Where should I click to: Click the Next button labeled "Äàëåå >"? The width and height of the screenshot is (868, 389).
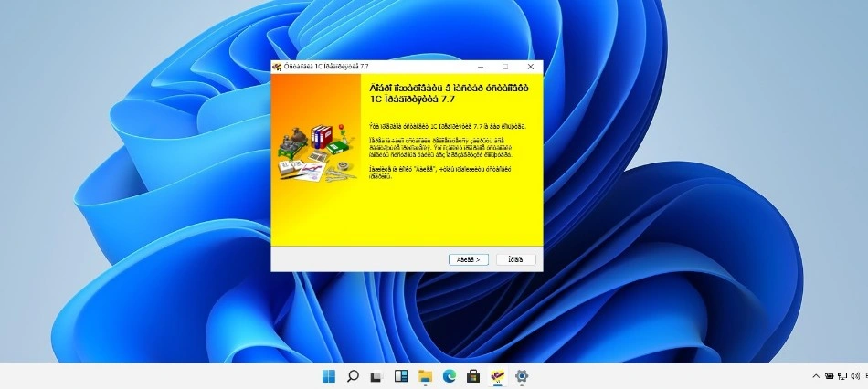pyautogui.click(x=470, y=259)
